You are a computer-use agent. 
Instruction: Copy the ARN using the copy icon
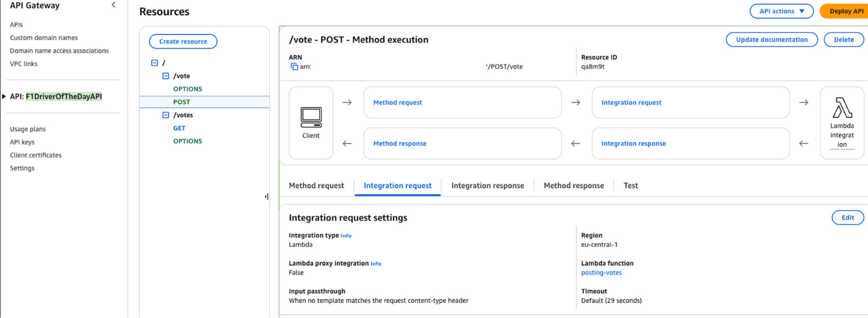[294, 67]
